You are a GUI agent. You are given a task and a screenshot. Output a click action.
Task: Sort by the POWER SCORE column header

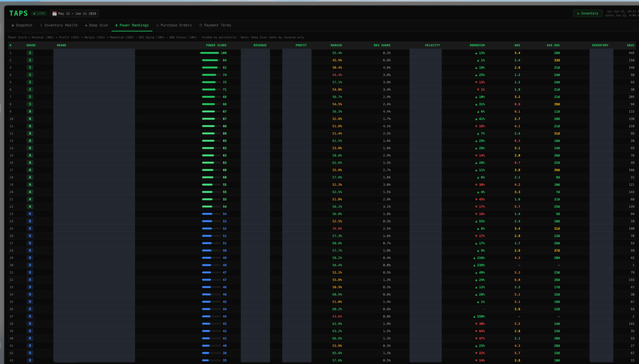click(216, 45)
